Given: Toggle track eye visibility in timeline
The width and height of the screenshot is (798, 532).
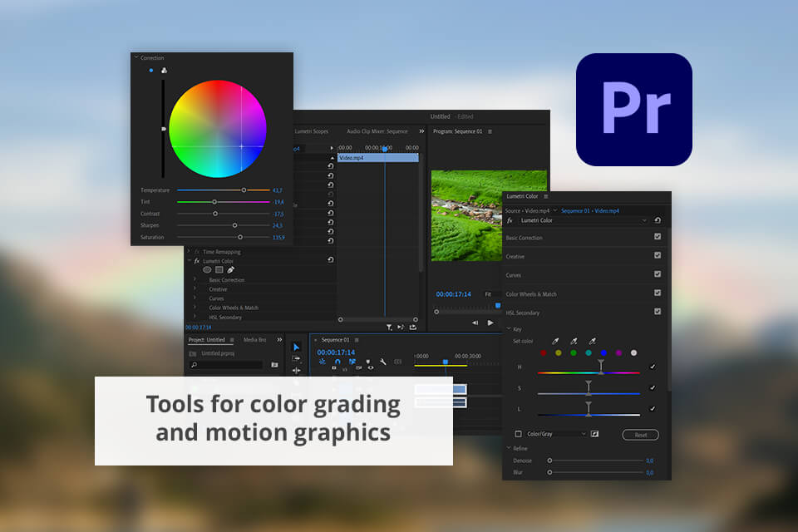Looking at the screenshot, I should coord(371,368).
